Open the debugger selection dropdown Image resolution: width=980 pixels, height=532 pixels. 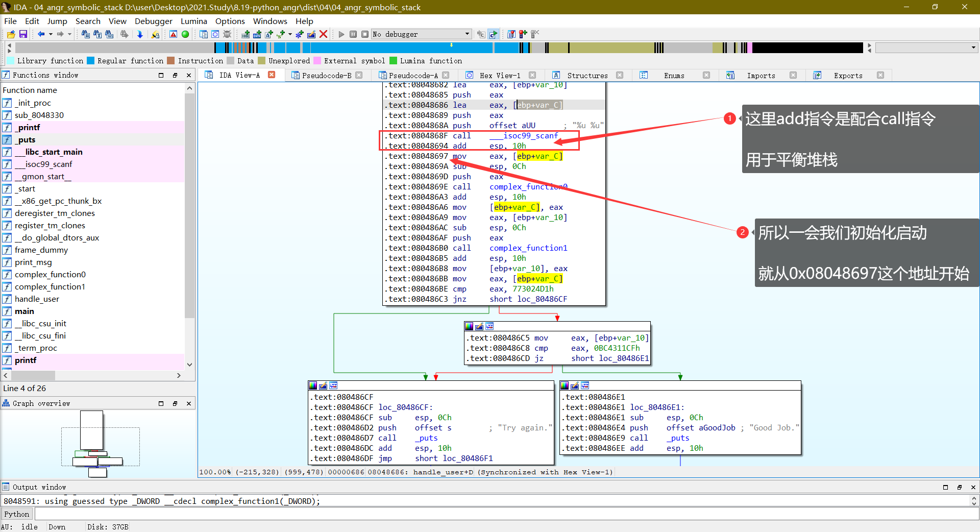(x=421, y=34)
